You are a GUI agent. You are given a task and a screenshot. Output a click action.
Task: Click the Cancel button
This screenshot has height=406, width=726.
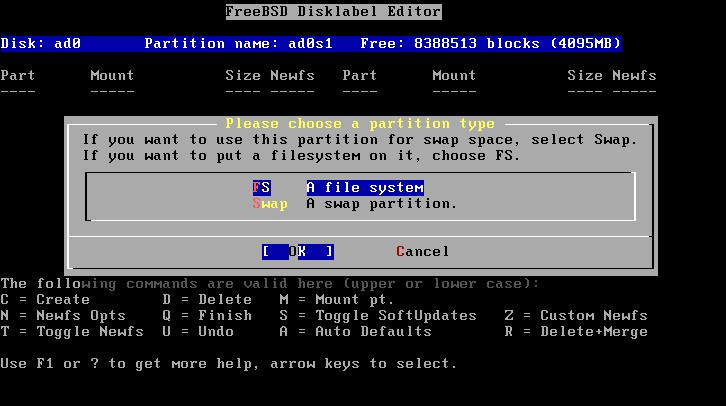(422, 251)
